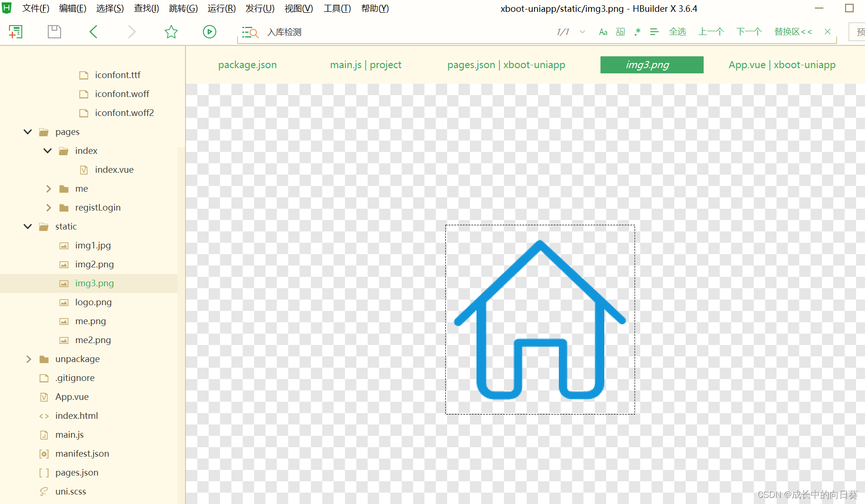Click 上一个 previous match button
Screen dimensions: 865x504
[x=711, y=32]
